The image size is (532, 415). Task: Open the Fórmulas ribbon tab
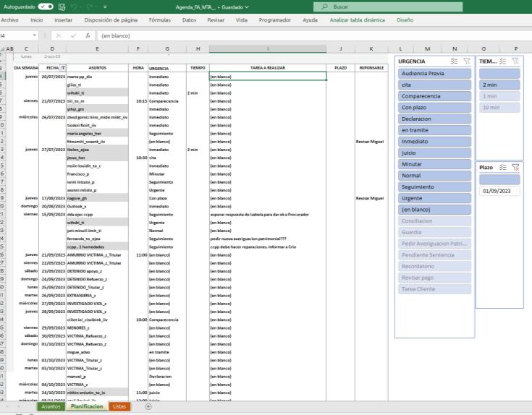[160, 20]
